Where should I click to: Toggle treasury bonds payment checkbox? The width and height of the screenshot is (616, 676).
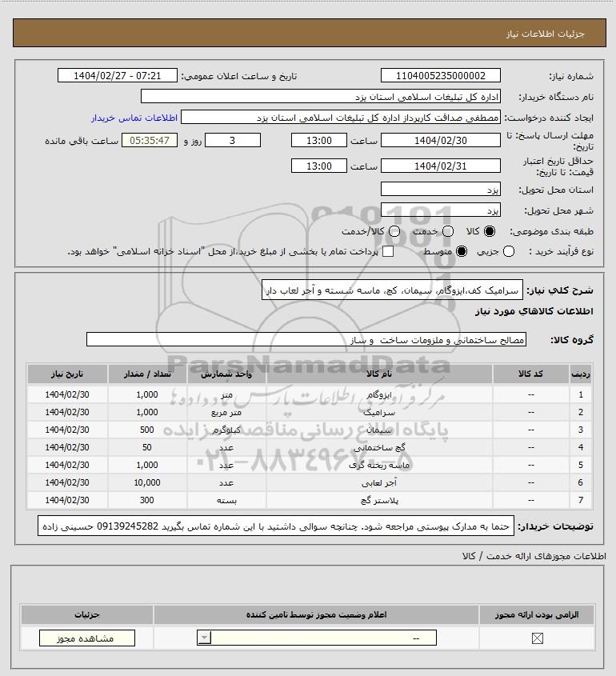point(388,251)
